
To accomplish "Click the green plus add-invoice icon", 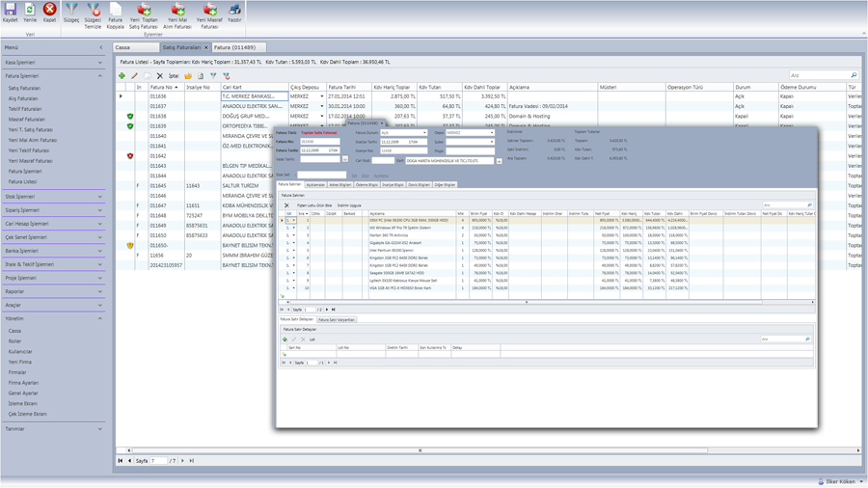I will [122, 75].
